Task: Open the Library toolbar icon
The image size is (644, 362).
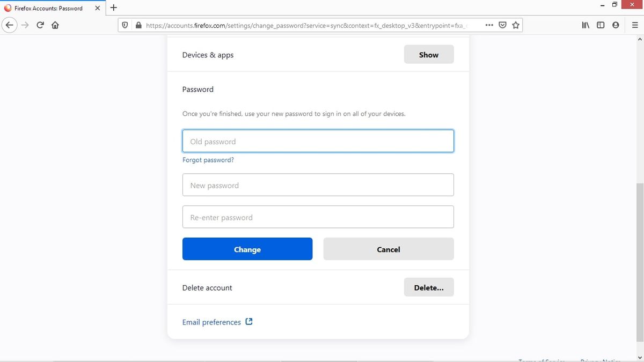Action: coord(586,25)
